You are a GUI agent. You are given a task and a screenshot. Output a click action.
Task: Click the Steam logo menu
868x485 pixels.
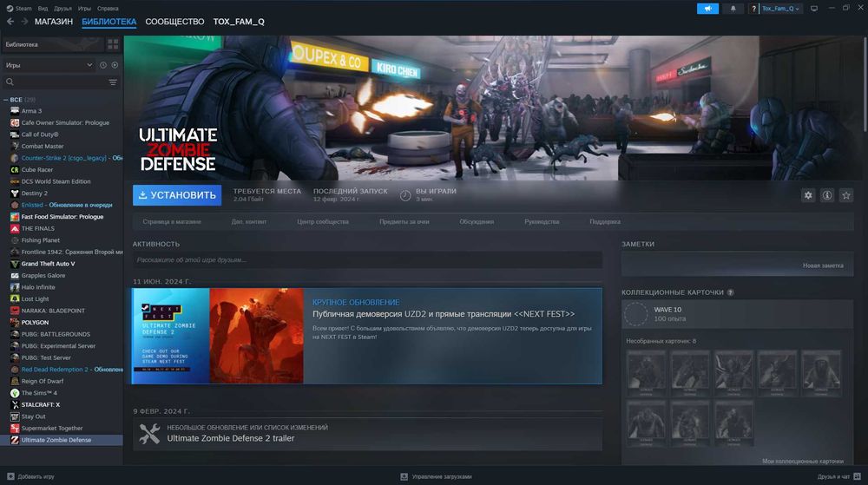(18, 9)
